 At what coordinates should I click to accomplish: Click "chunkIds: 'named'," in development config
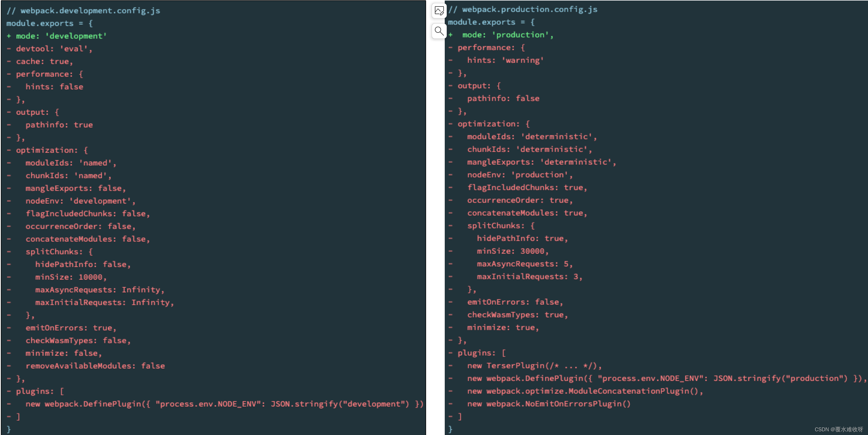(68, 176)
